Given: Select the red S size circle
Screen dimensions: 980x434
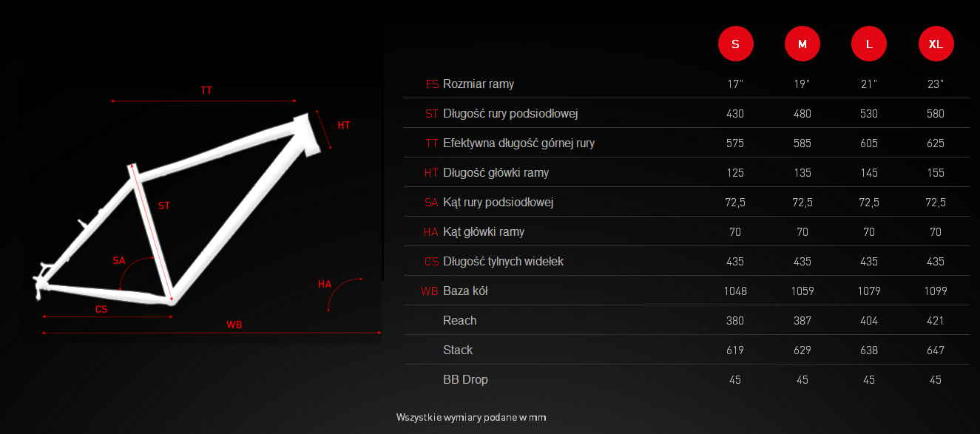Looking at the screenshot, I should [735, 44].
